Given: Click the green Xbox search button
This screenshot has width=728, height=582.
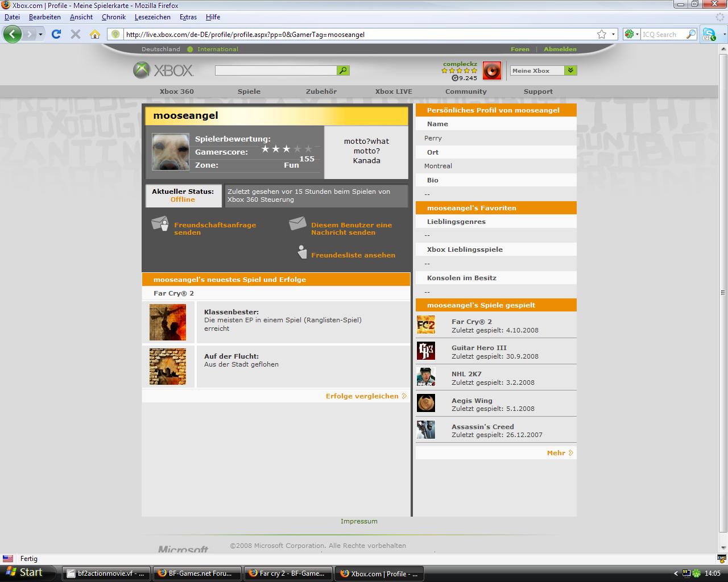Looking at the screenshot, I should click(x=344, y=70).
